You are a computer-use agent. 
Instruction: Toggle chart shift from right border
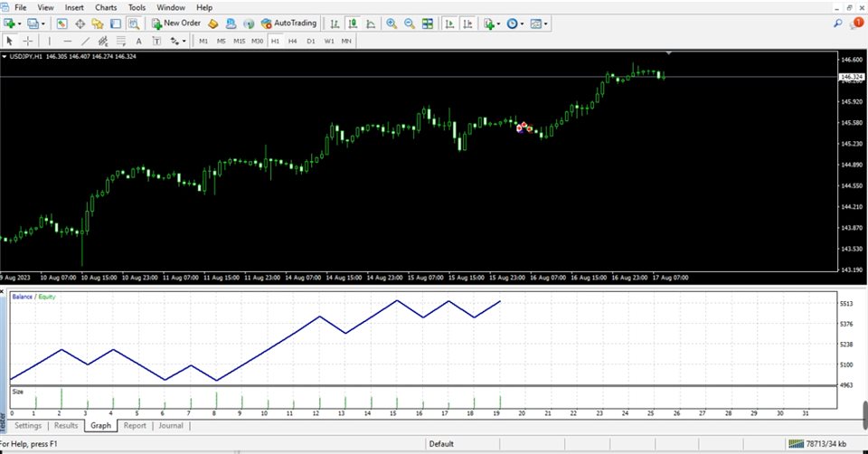pyautogui.click(x=467, y=24)
